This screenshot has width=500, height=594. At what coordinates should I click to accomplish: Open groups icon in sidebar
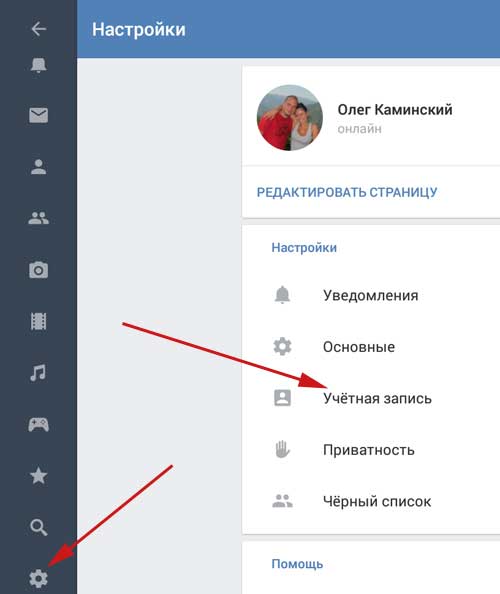coord(39,218)
